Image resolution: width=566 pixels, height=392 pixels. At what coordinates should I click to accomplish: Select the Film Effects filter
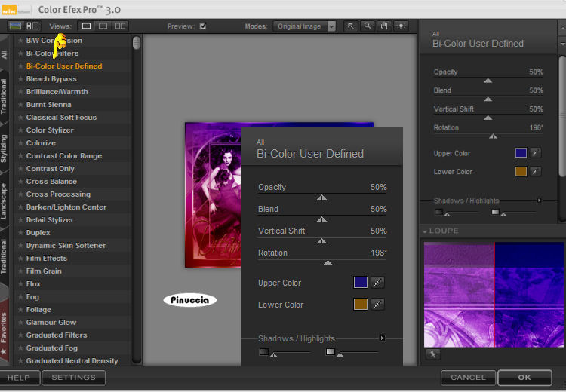(x=47, y=259)
